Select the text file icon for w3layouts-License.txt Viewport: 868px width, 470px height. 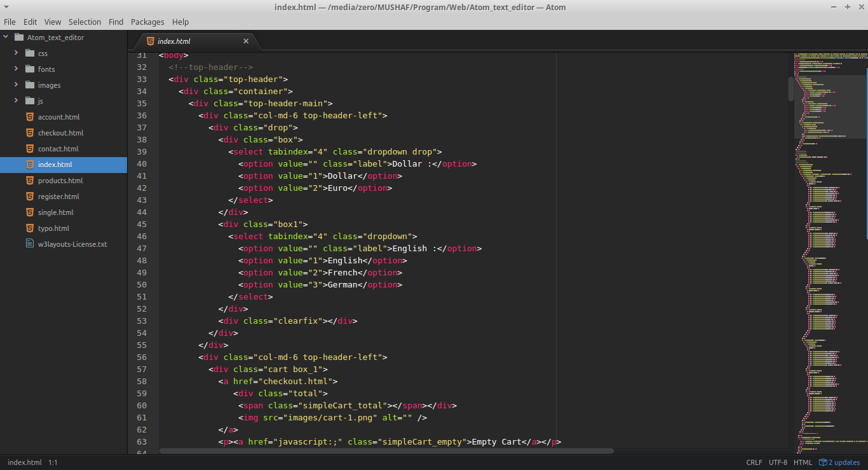(x=29, y=244)
